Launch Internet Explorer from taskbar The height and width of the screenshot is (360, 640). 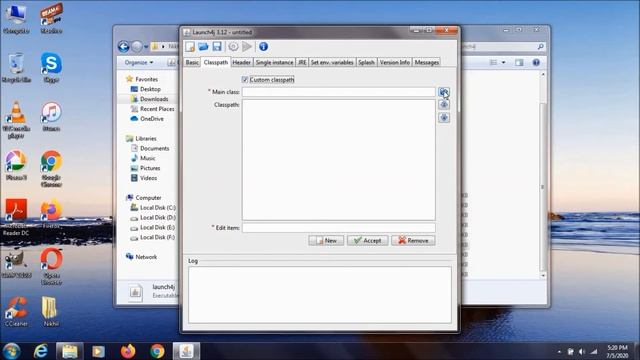[41, 351]
